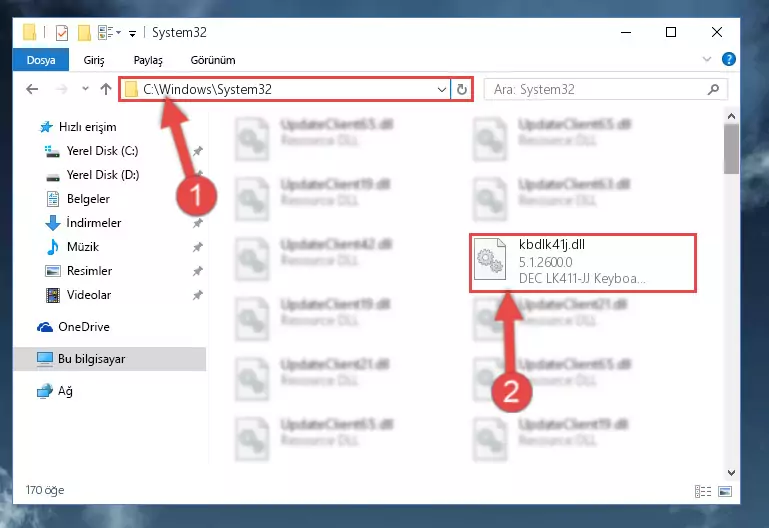Expand the ribbon with the chevron
Image resolution: width=769 pixels, height=528 pixels.
point(707,59)
